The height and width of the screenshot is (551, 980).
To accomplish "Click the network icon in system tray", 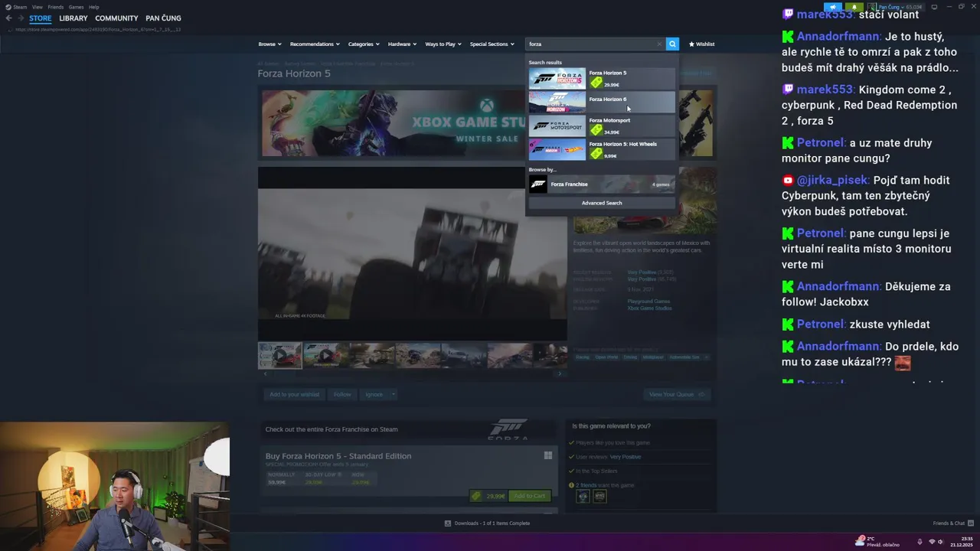I will coord(932,542).
